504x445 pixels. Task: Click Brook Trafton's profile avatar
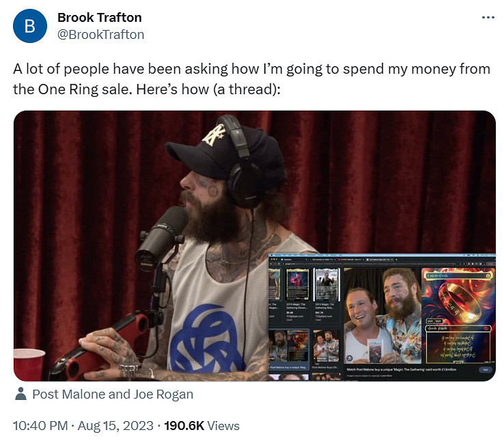pyautogui.click(x=29, y=27)
